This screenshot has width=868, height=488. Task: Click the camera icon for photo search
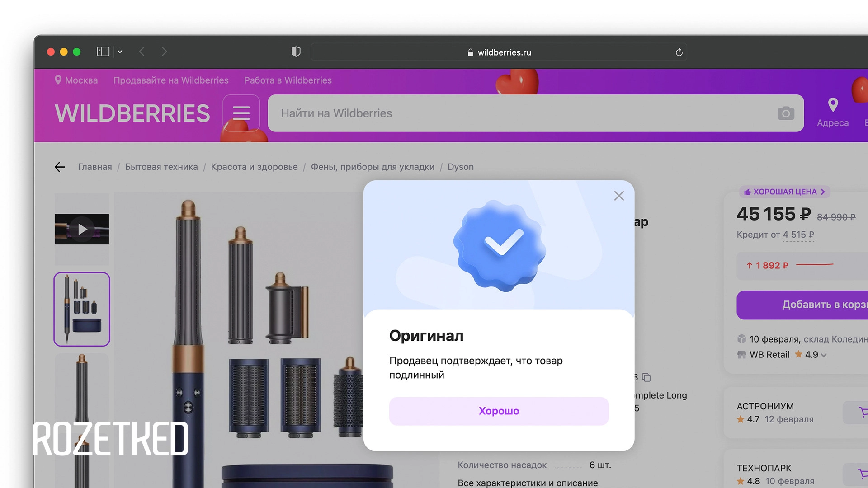click(786, 113)
